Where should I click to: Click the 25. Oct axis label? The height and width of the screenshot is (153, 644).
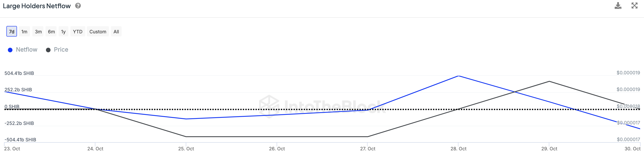186,149
